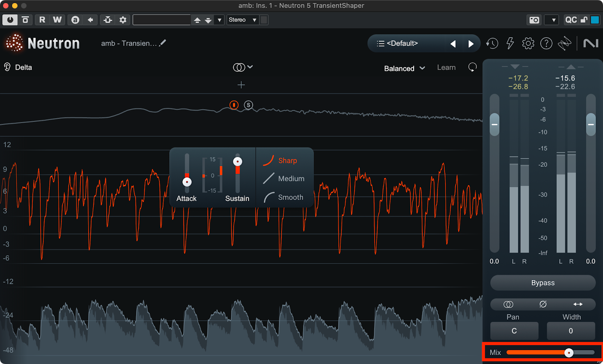Select the Smooth contour option
The height and width of the screenshot is (364, 603).
pos(290,197)
